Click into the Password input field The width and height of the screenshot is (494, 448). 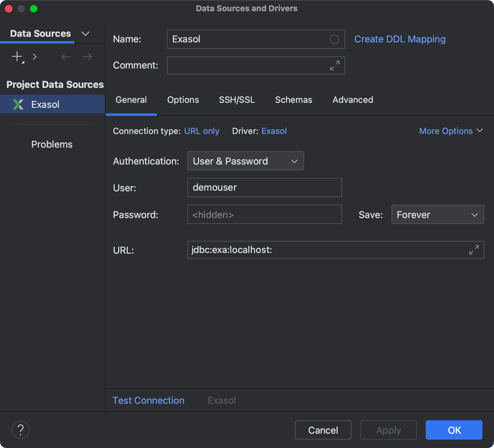264,215
